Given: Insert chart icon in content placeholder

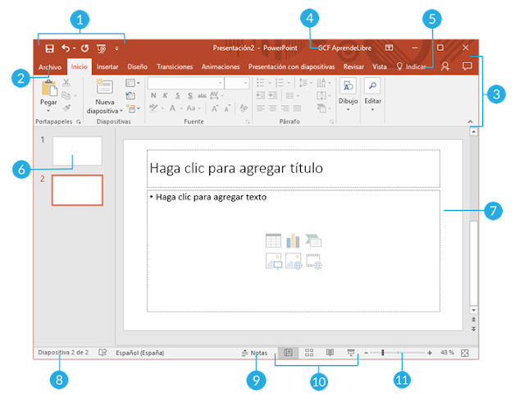Looking at the screenshot, I should pyautogui.click(x=293, y=240).
